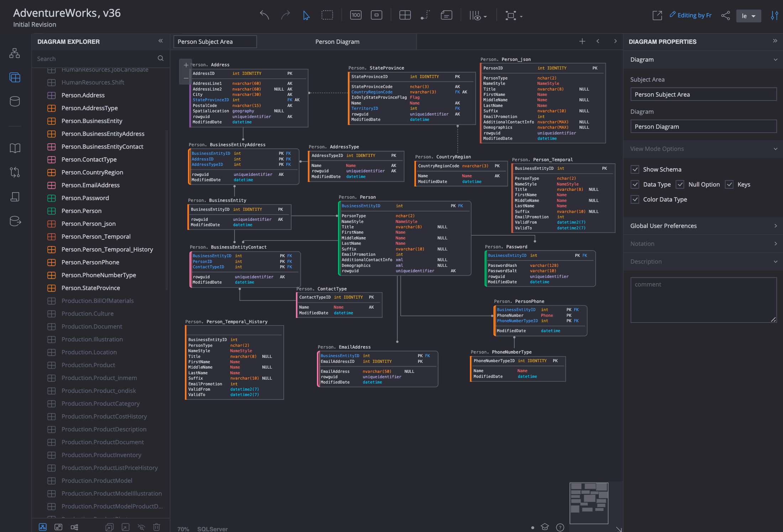Image resolution: width=783 pixels, height=532 pixels.
Task: Click the zoom to 100 icon
Action: coord(356,15)
